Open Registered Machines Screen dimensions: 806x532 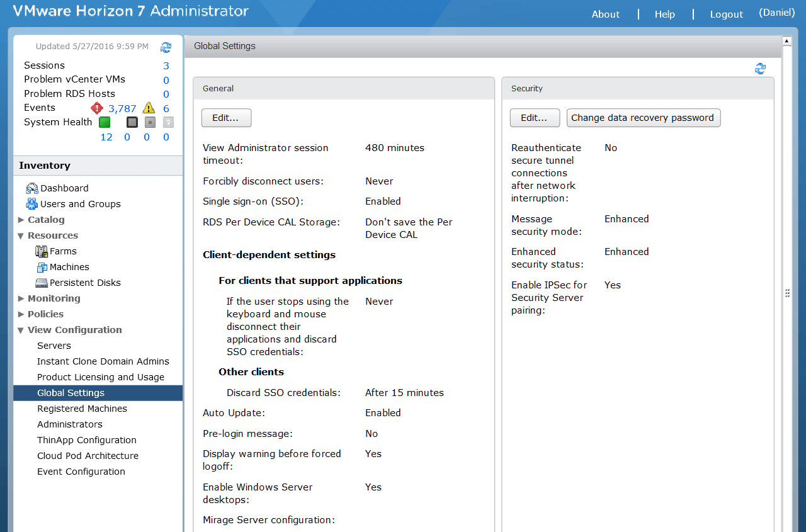(x=82, y=409)
